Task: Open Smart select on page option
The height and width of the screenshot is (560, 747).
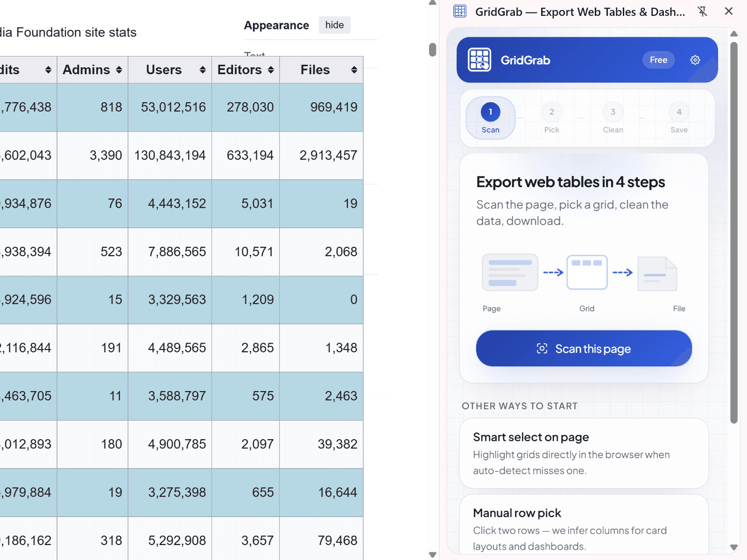Action: click(x=584, y=453)
